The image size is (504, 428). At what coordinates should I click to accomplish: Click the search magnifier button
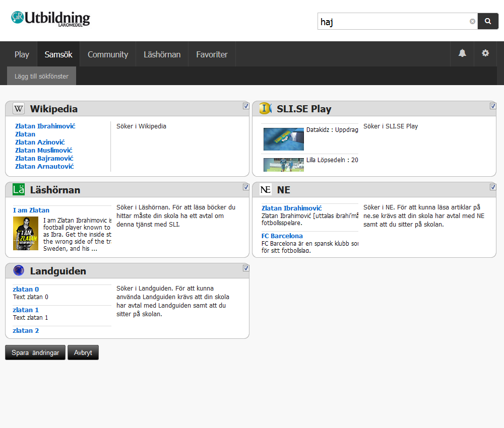487,21
